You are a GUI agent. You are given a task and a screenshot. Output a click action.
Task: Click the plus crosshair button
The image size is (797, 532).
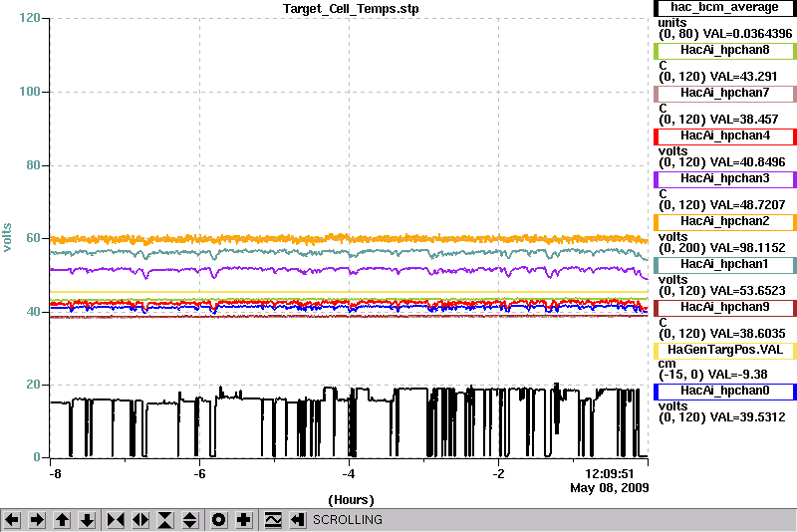point(243,520)
